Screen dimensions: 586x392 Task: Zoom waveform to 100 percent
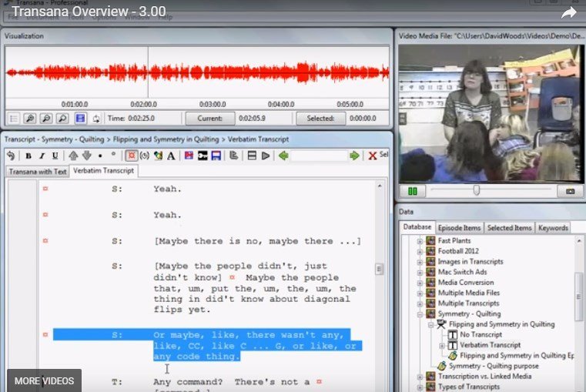tap(62, 119)
